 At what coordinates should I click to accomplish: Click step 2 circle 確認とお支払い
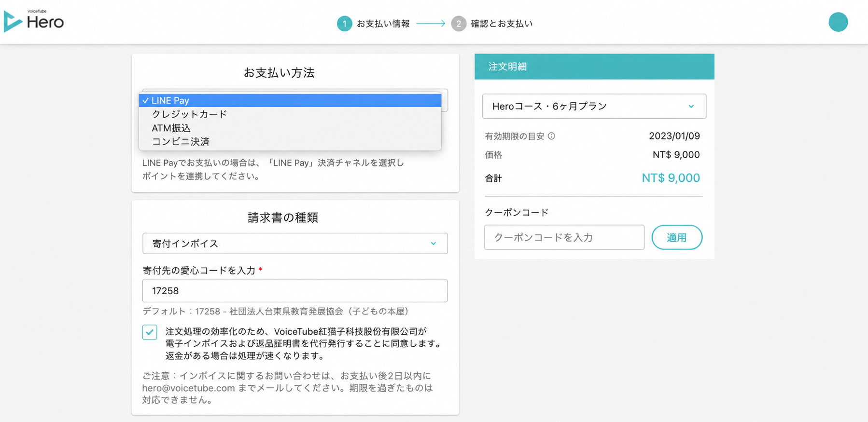pos(459,24)
